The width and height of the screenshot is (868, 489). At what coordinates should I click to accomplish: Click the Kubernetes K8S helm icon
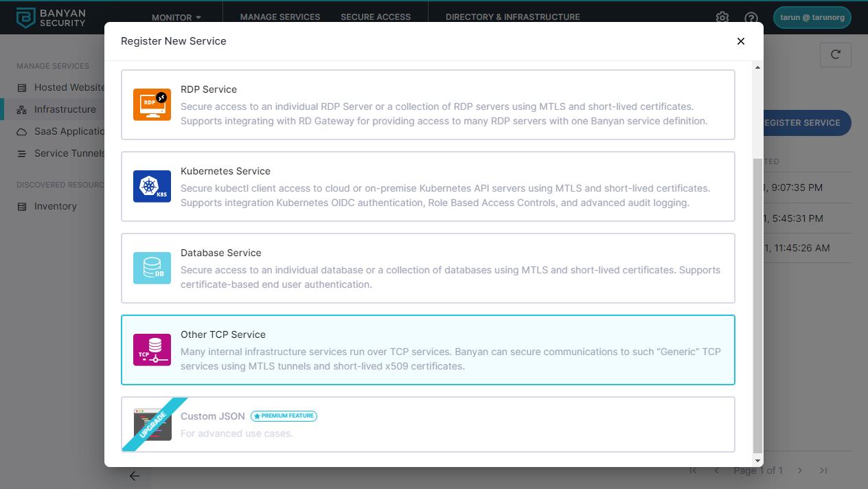point(152,186)
